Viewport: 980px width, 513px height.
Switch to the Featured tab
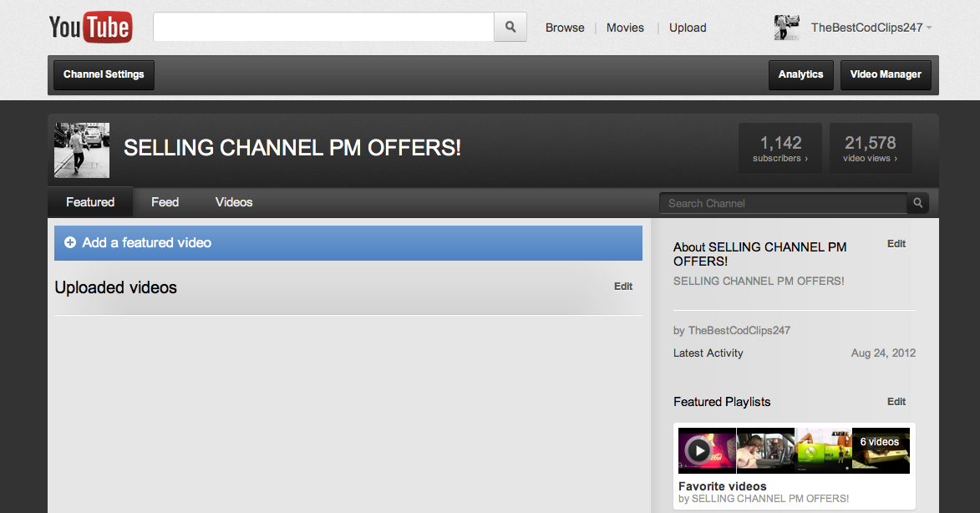click(90, 202)
